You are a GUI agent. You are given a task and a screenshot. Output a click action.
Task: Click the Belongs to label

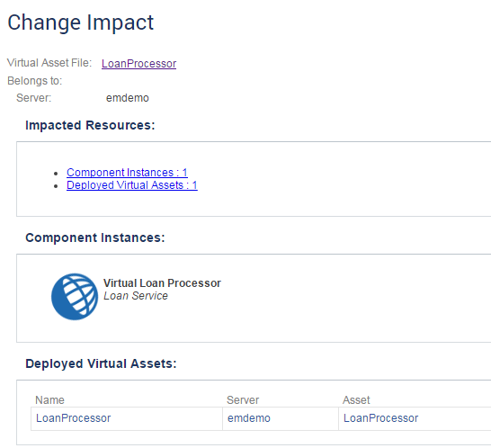click(x=35, y=81)
